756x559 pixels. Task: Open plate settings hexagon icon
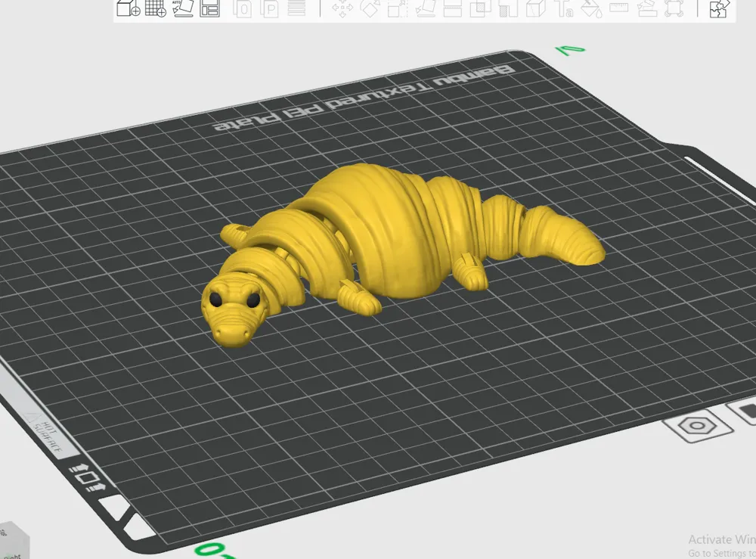697,425
